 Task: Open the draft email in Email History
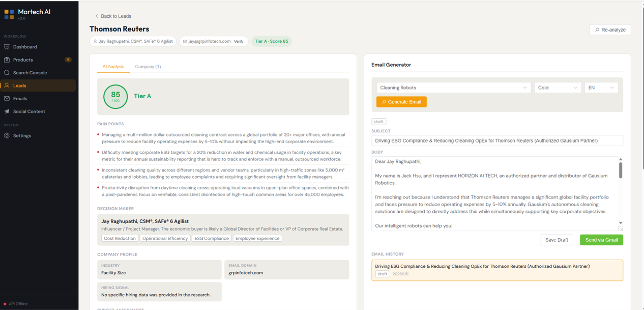click(x=497, y=270)
